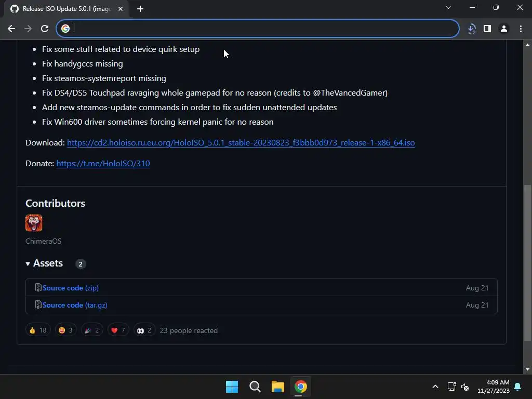Open the network icon in system tray
The height and width of the screenshot is (399, 532).
451,387
